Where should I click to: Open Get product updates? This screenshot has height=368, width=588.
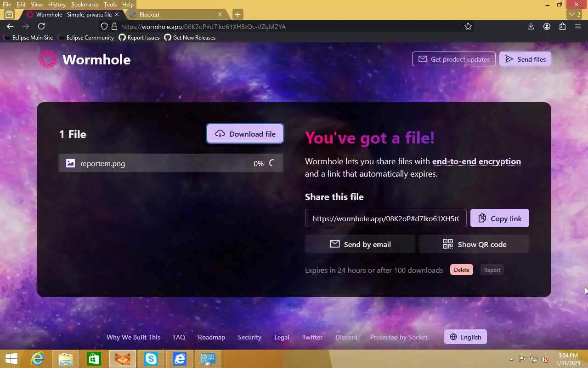tap(454, 59)
